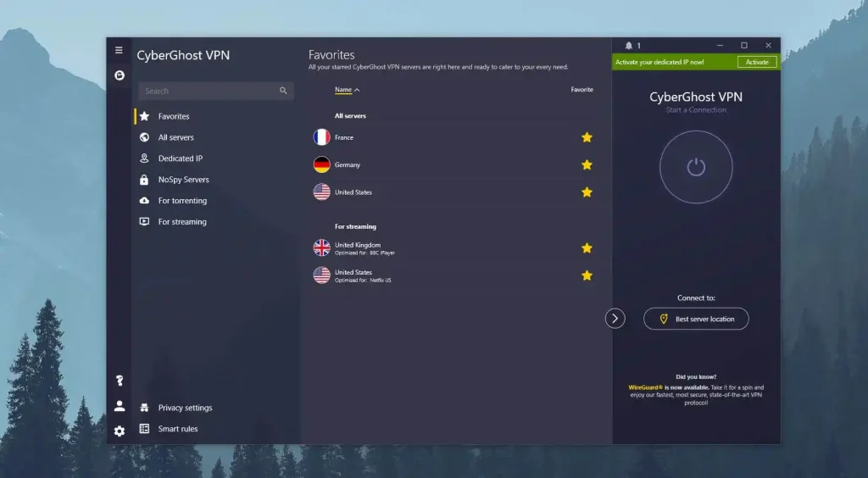The width and height of the screenshot is (868, 478).
Task: Minimize the CyberGhost window
Action: coord(720,46)
